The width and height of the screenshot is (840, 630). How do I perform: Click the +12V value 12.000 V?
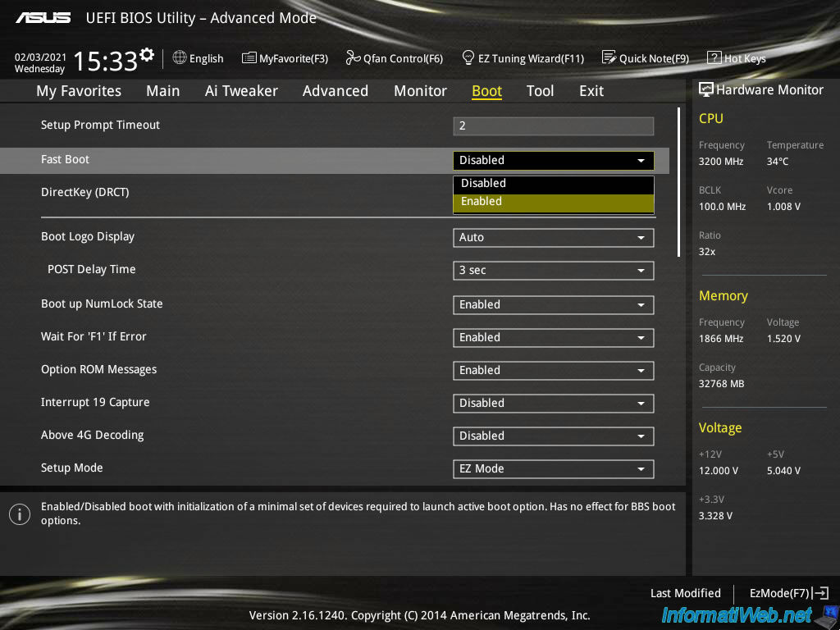(x=719, y=471)
